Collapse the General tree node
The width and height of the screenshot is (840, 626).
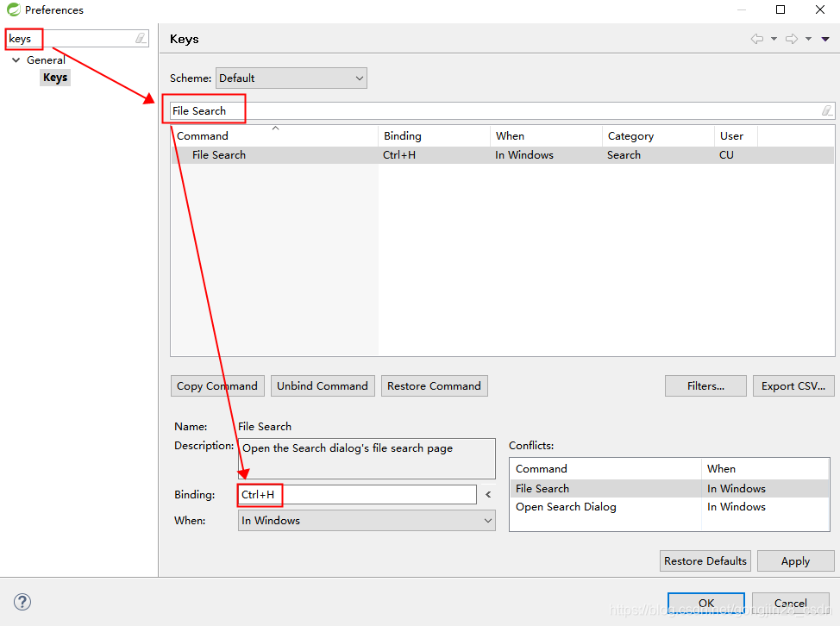(x=16, y=60)
